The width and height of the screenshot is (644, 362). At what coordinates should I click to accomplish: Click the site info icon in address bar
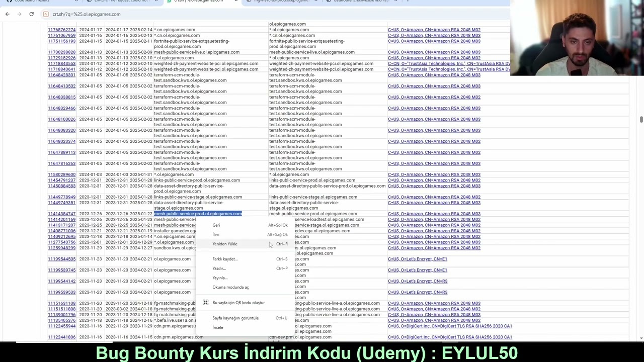point(46,14)
